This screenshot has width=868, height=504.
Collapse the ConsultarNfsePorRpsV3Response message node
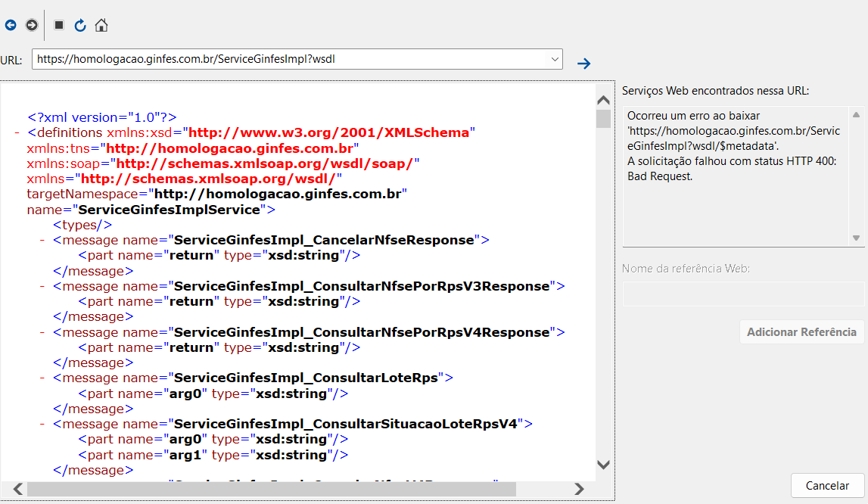pyautogui.click(x=42, y=286)
